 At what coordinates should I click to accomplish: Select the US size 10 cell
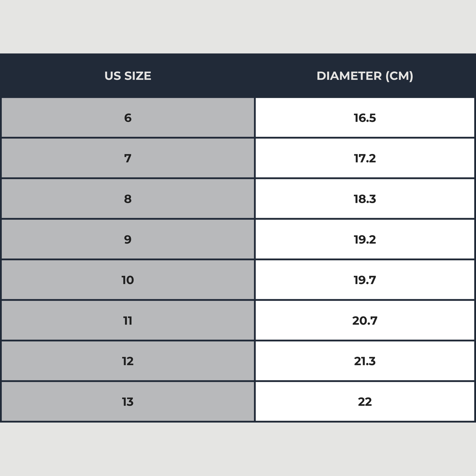pos(128,280)
